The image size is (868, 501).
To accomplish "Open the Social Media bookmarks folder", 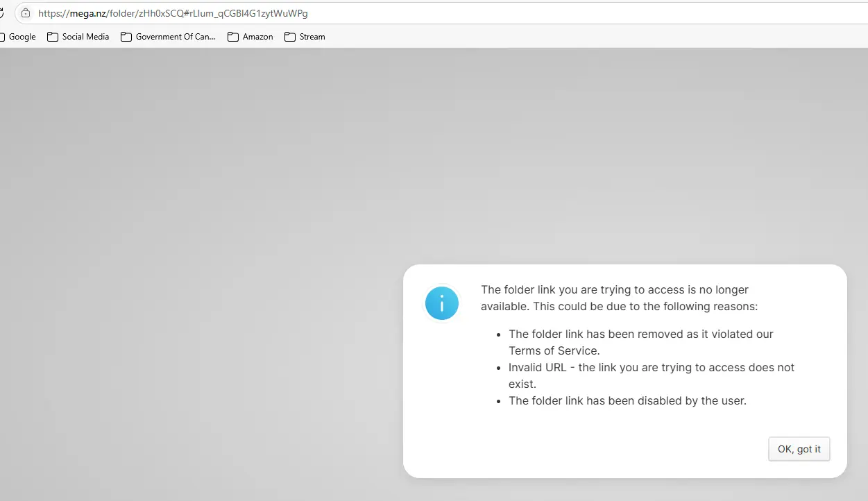I will tap(78, 37).
